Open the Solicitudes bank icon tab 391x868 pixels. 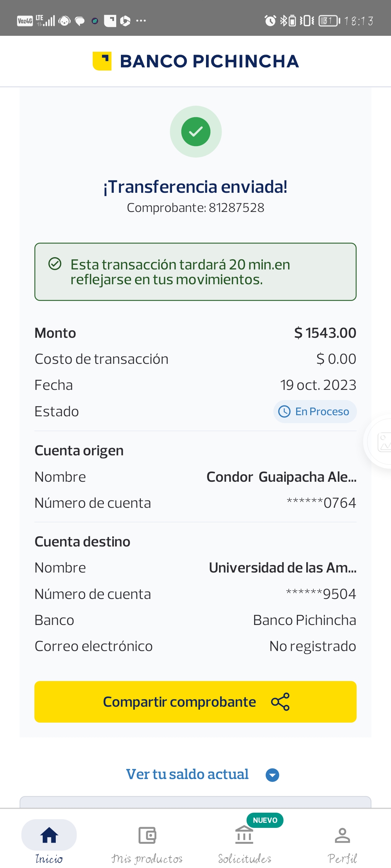coord(244,835)
